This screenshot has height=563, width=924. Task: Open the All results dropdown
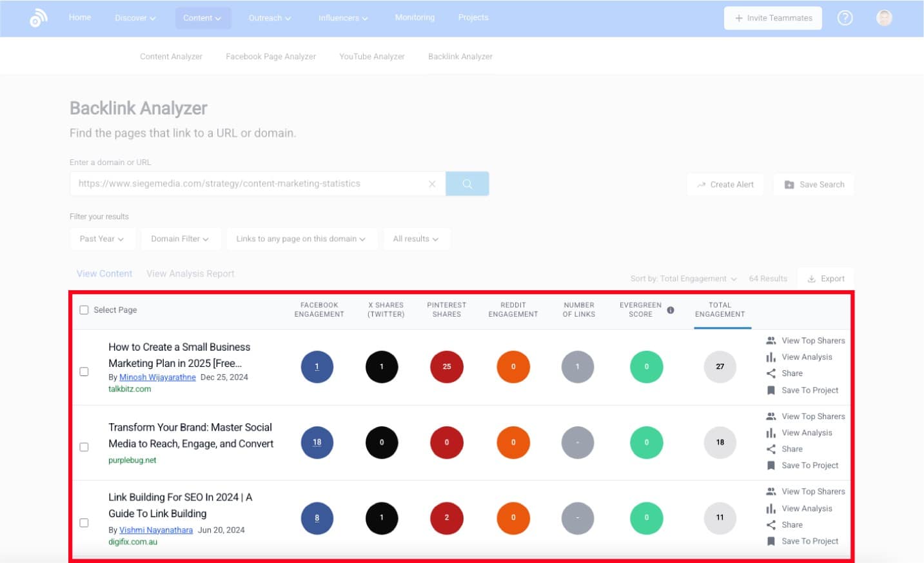point(416,239)
